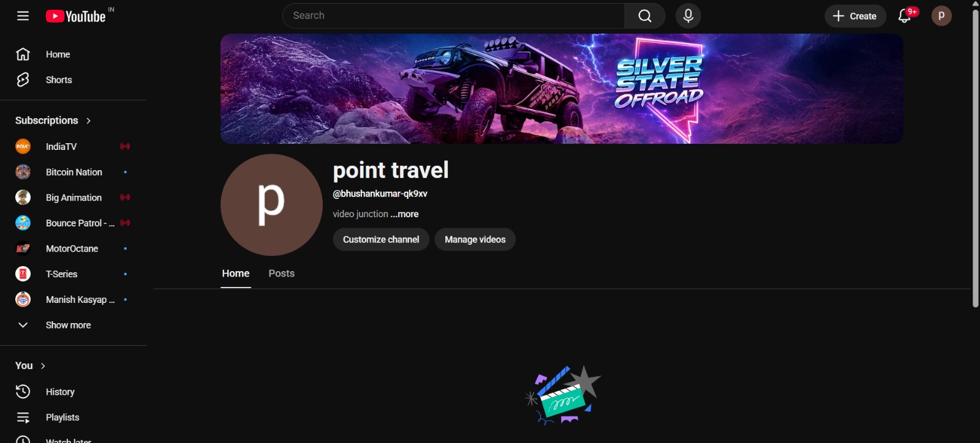980x443 pixels.
Task: Click Customize channel button
Action: (x=381, y=239)
